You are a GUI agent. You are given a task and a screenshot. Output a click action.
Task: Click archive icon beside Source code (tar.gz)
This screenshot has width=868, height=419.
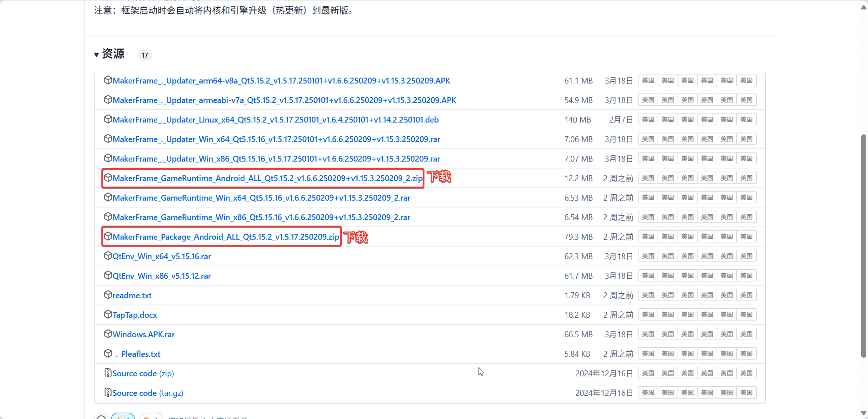pos(108,393)
